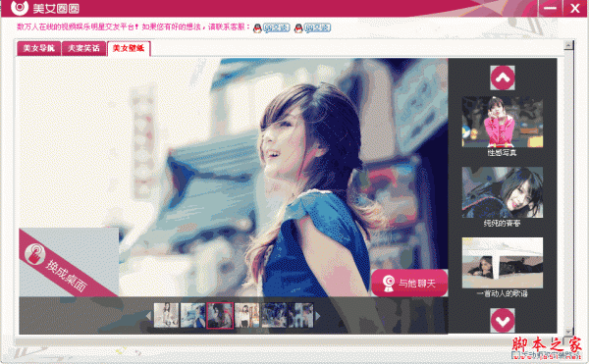
Task: Switch to the 美女导航 tab
Action: 38,48
